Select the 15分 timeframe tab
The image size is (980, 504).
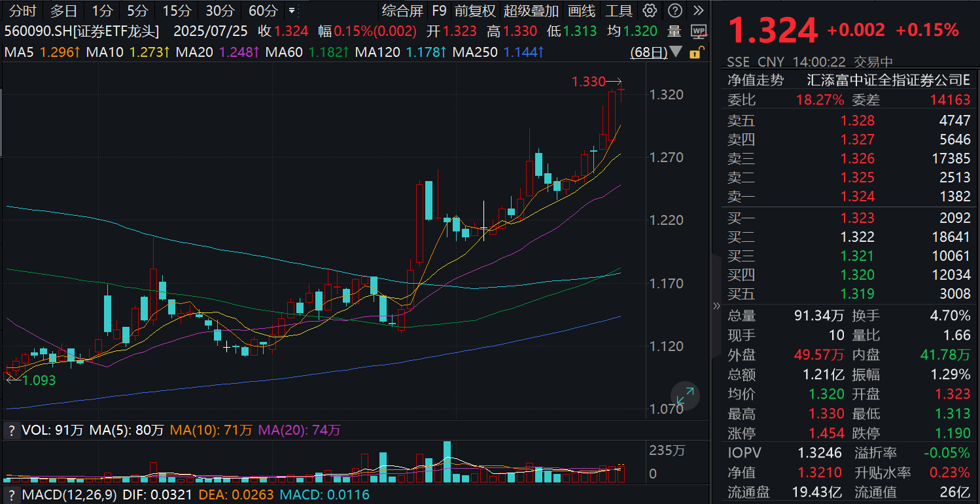click(x=177, y=10)
